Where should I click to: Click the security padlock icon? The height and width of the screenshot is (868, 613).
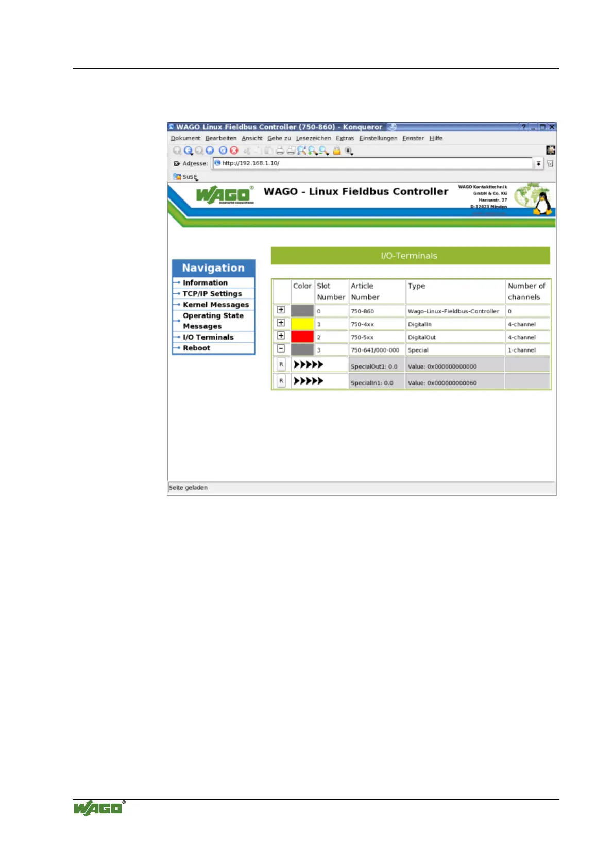[x=337, y=151]
